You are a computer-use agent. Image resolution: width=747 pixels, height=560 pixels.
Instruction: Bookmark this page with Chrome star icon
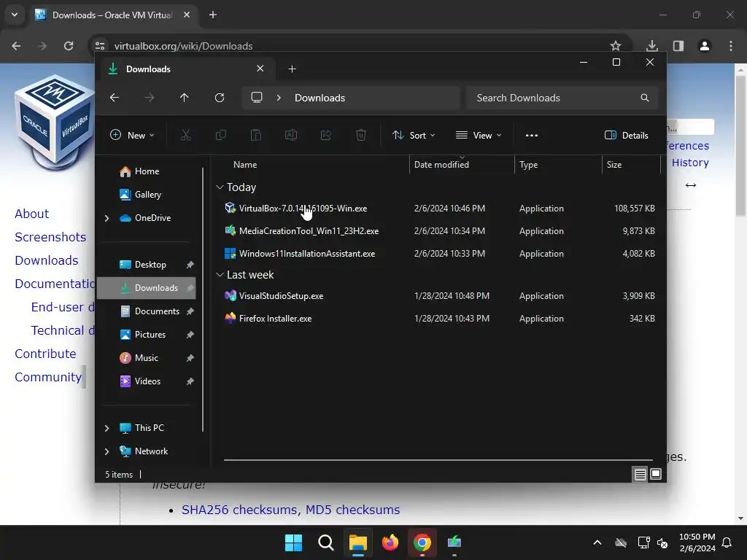click(616, 46)
